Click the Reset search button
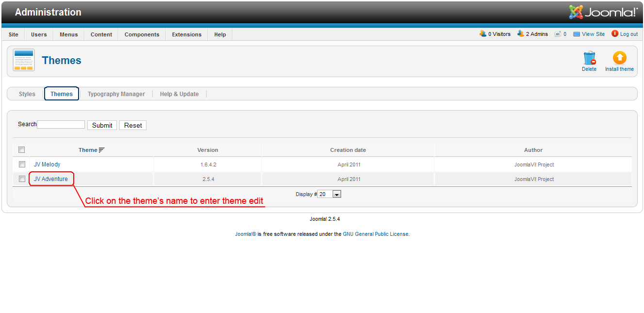This screenshot has width=644, height=313. (x=133, y=125)
